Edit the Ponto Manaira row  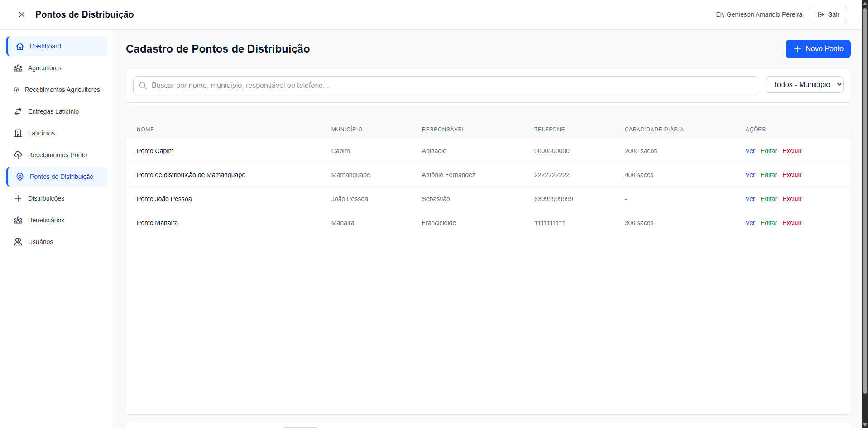click(768, 223)
